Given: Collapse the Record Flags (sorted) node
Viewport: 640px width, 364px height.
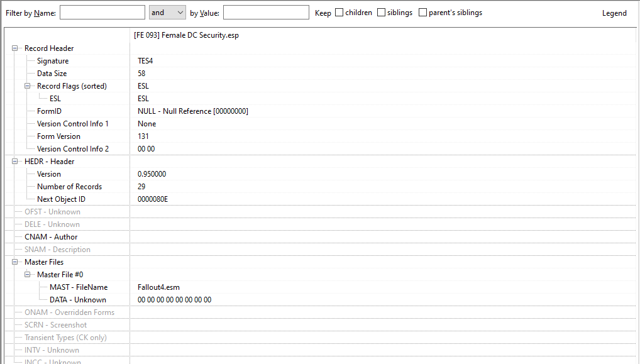Looking at the screenshot, I should tap(28, 86).
